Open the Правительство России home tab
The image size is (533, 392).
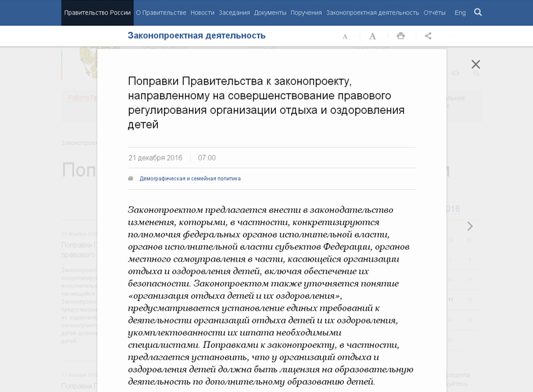coord(97,13)
